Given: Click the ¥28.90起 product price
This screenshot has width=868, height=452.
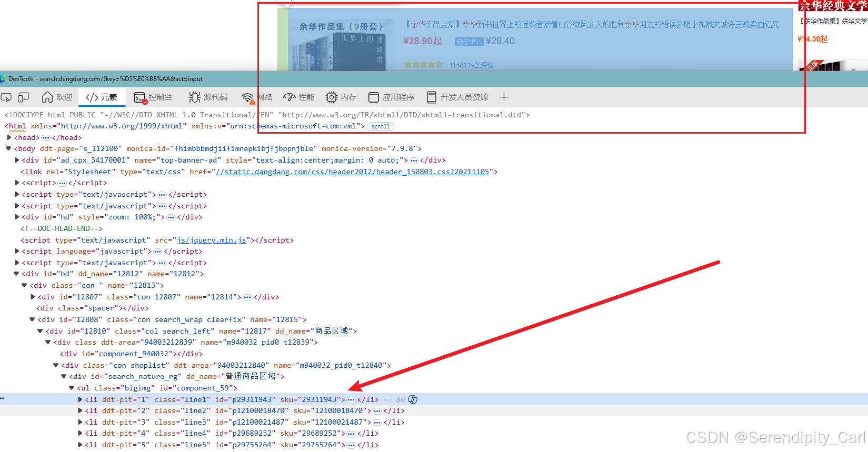Looking at the screenshot, I should [422, 41].
